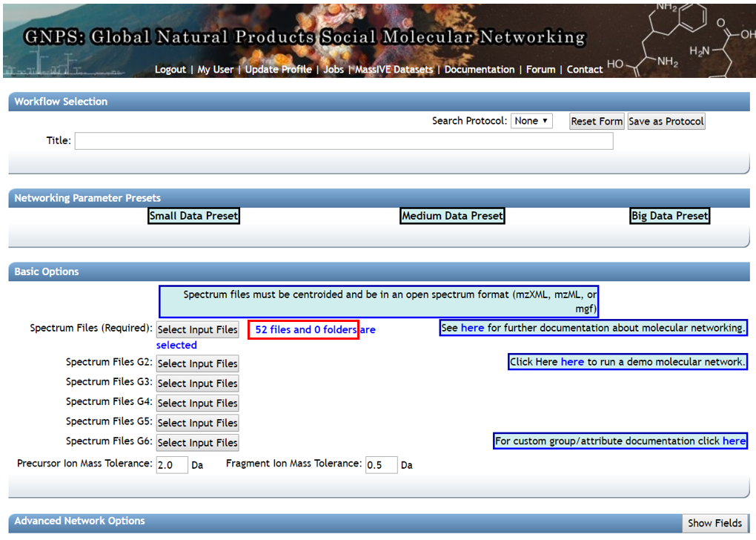Open the Jobs page
This screenshot has height=540, width=756.
click(334, 70)
